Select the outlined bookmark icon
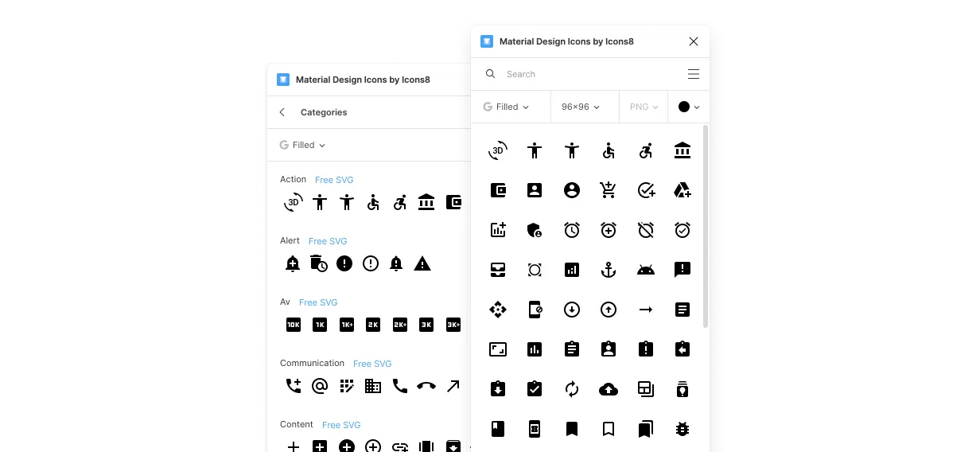Screen dimensions: 980x452 click(609, 429)
